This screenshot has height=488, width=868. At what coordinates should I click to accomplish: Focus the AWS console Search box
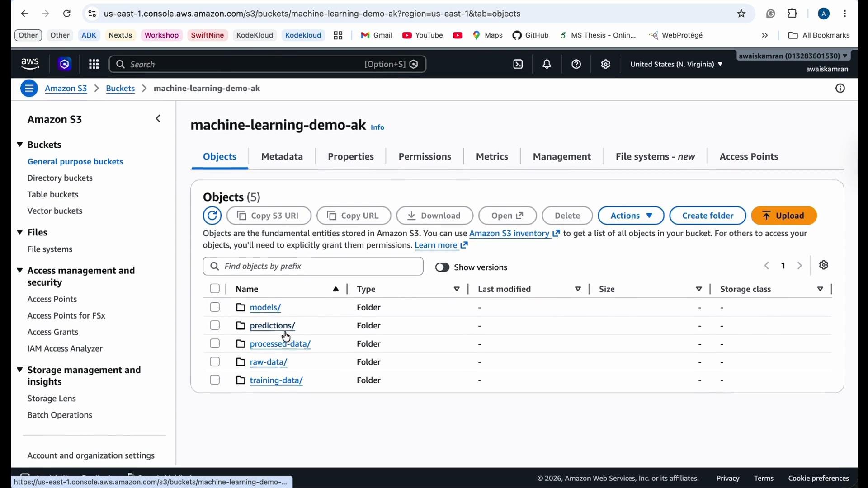tap(268, 65)
